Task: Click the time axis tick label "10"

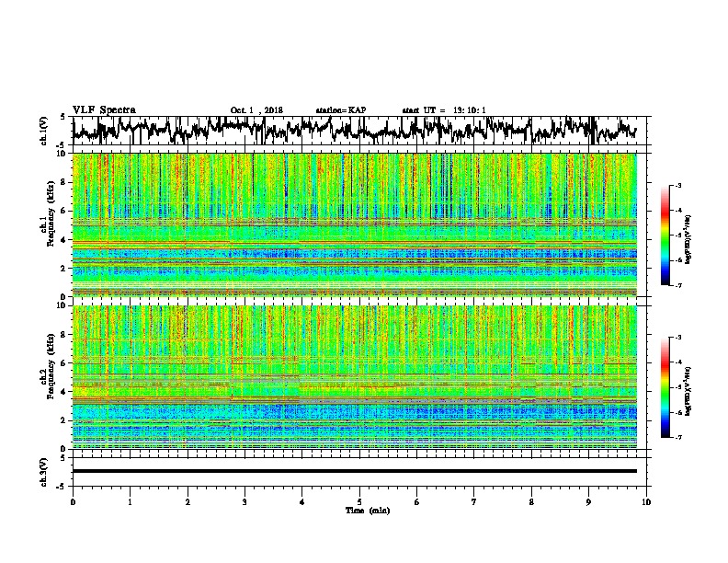Action: point(646,502)
